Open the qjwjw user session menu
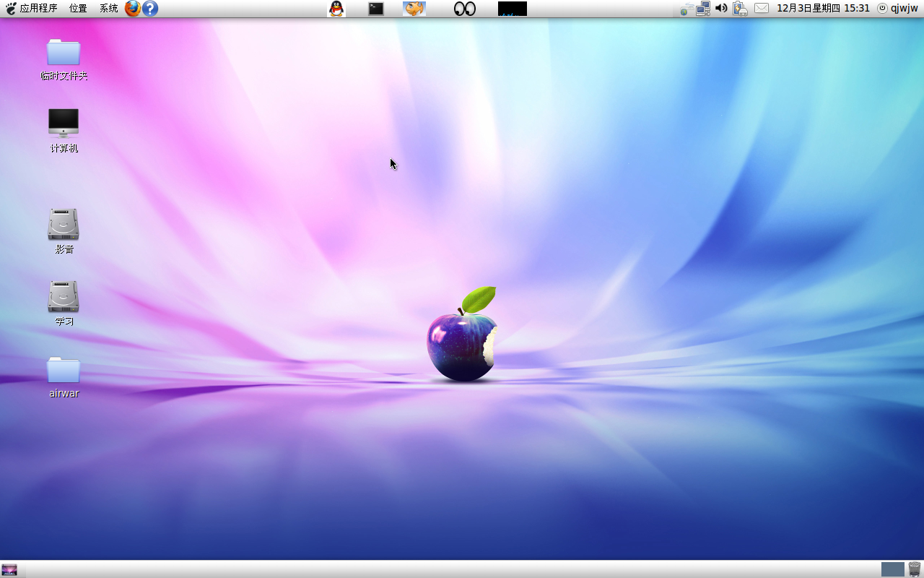The height and width of the screenshot is (578, 924). 898,9
